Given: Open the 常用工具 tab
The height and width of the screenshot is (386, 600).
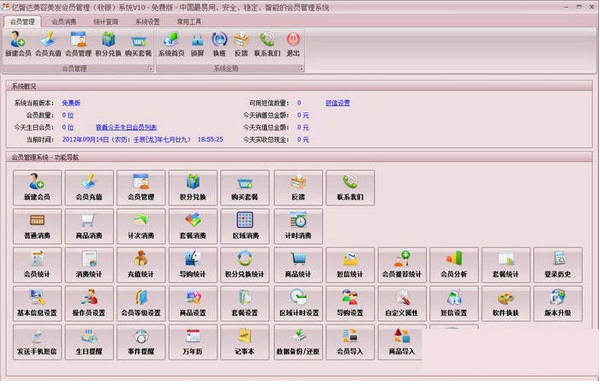Looking at the screenshot, I should [189, 22].
